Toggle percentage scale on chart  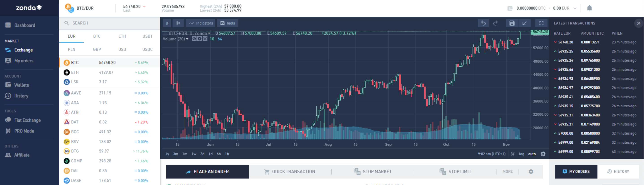tap(513, 154)
